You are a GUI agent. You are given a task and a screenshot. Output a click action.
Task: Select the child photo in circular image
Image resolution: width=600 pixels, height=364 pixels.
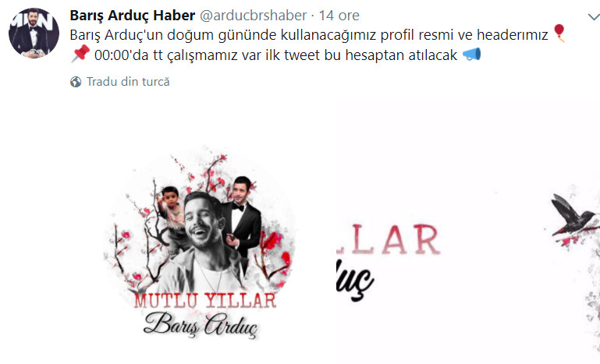click(x=172, y=214)
